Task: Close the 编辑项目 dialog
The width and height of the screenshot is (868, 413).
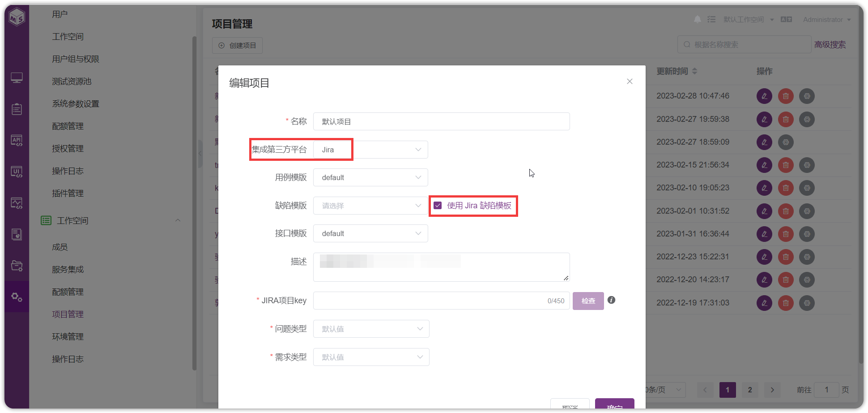Action: point(630,81)
